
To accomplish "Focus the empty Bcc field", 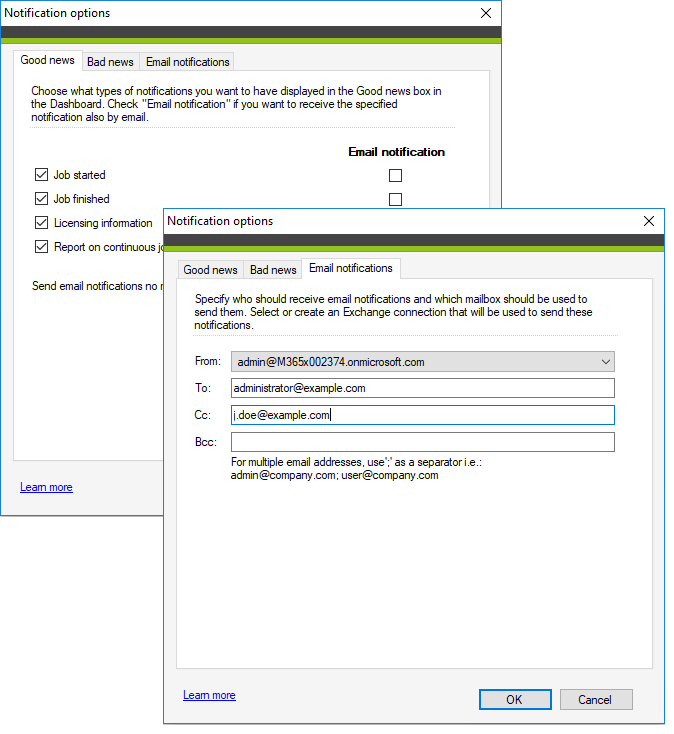I will [x=422, y=442].
